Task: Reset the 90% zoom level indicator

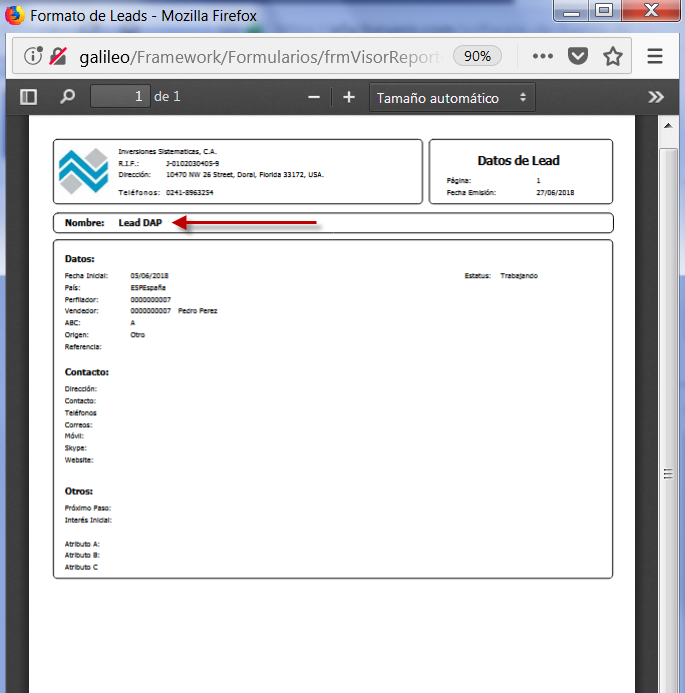Action: tap(477, 56)
